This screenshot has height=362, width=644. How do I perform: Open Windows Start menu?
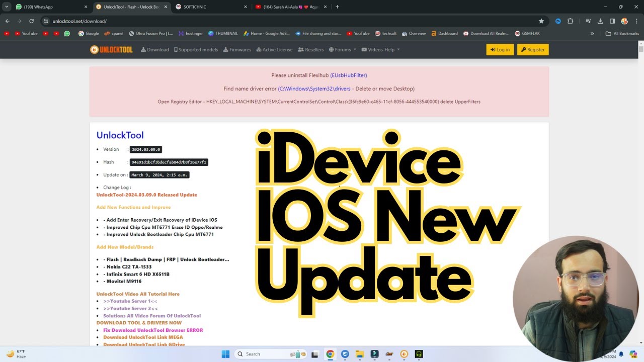coord(225,354)
